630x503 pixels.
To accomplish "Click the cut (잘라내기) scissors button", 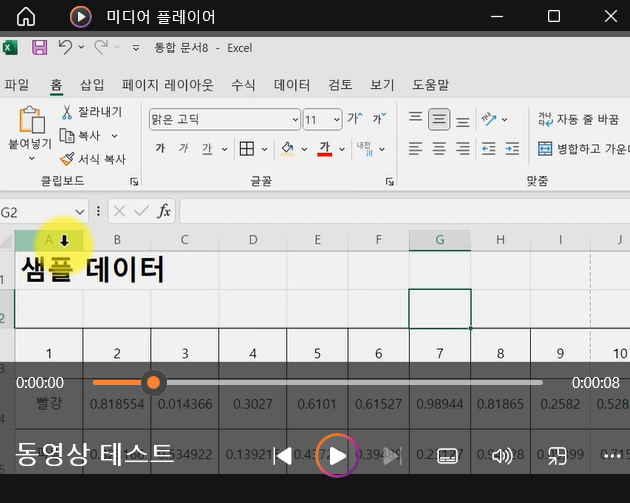I will pyautogui.click(x=91, y=111).
